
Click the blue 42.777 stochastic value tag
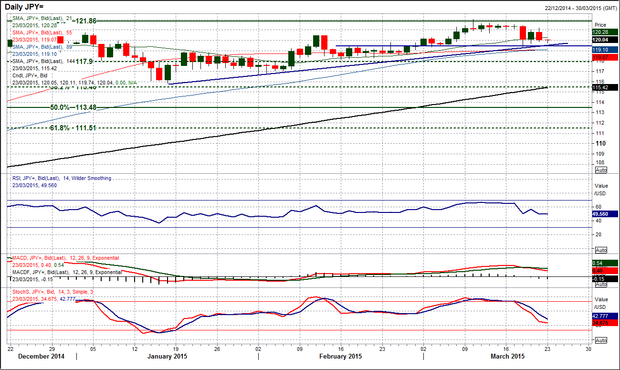(x=605, y=316)
